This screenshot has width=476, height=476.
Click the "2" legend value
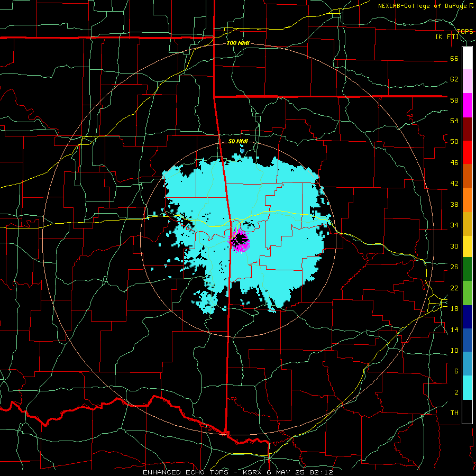click(x=456, y=392)
